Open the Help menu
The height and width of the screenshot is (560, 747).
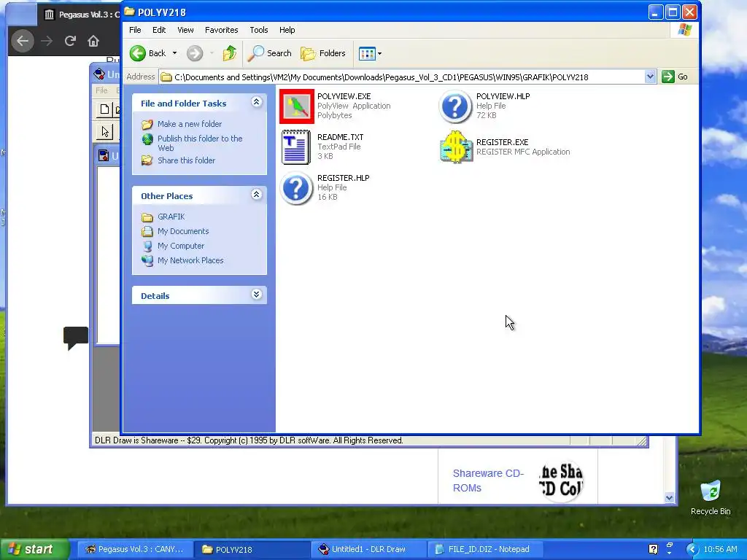[x=287, y=29]
